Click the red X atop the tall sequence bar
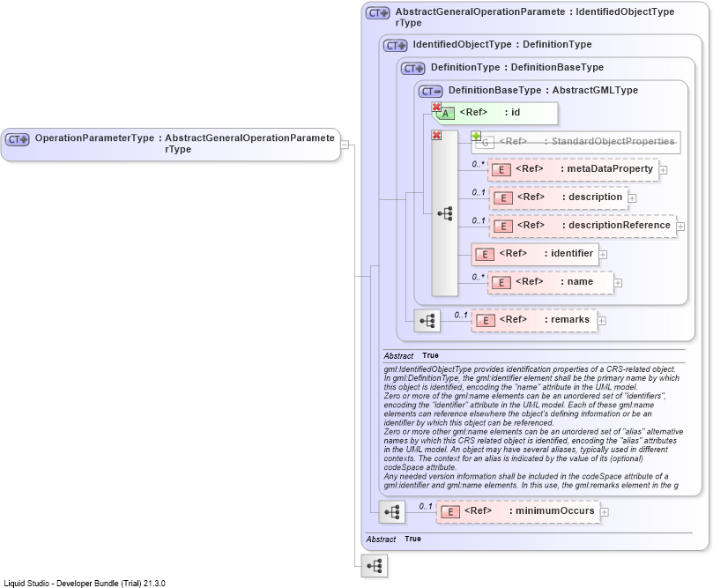Viewport: 713px width, 588px height. (436, 135)
